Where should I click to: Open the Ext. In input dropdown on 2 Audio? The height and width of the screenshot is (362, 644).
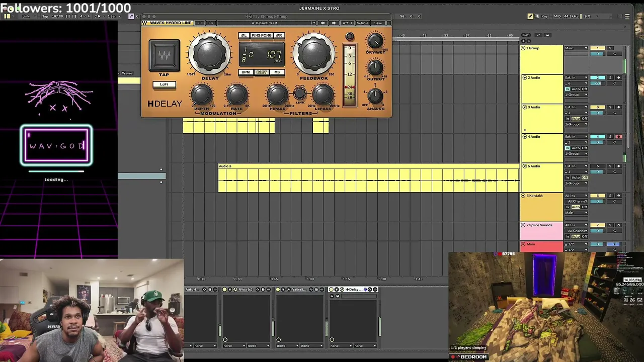pos(576,78)
